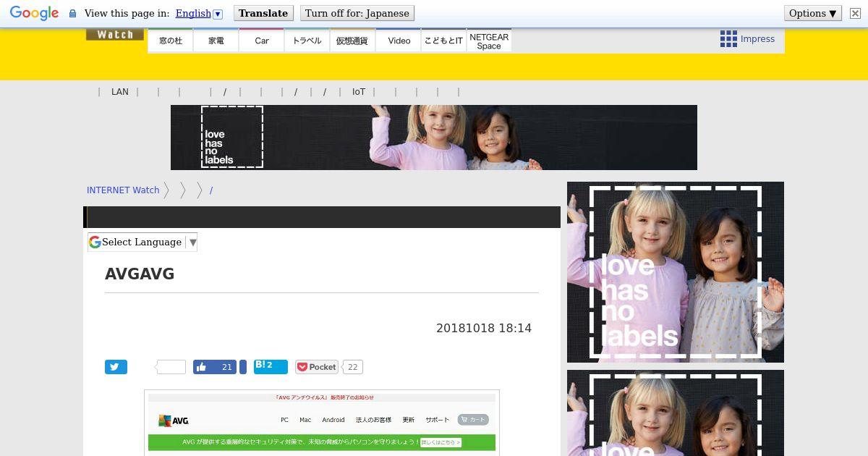Save the article to Pocket
The height and width of the screenshot is (456, 868).
(316, 367)
